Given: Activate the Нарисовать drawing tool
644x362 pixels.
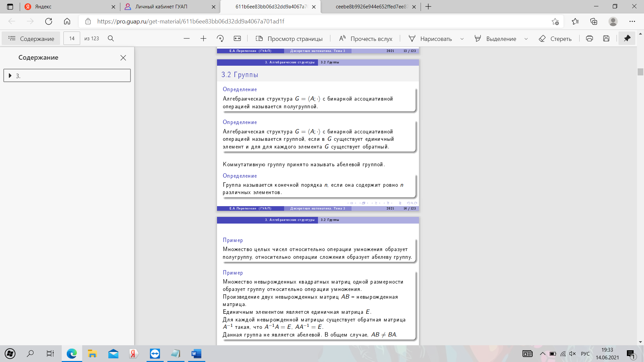Looking at the screenshot, I should (430, 39).
